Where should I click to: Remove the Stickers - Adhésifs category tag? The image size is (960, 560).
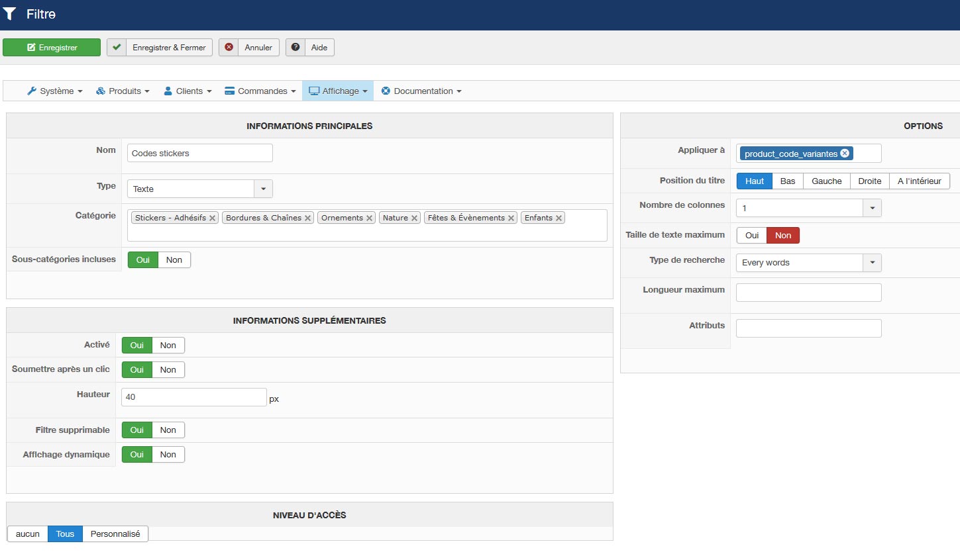pyautogui.click(x=212, y=218)
